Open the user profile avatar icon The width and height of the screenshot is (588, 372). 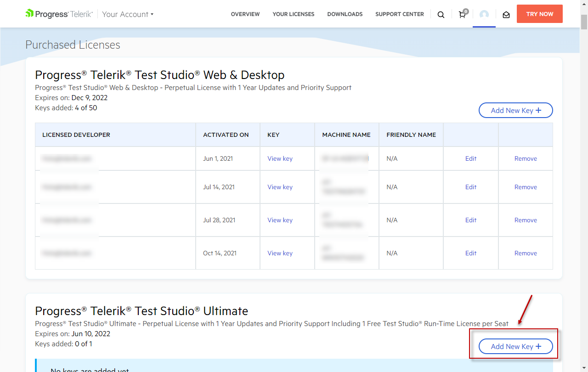[484, 14]
